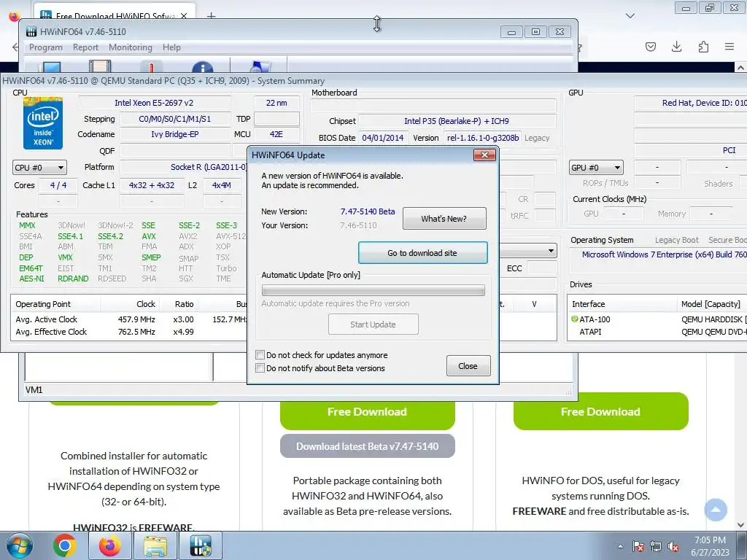Click the VM1 status bar text
747x560 pixels.
34,390
